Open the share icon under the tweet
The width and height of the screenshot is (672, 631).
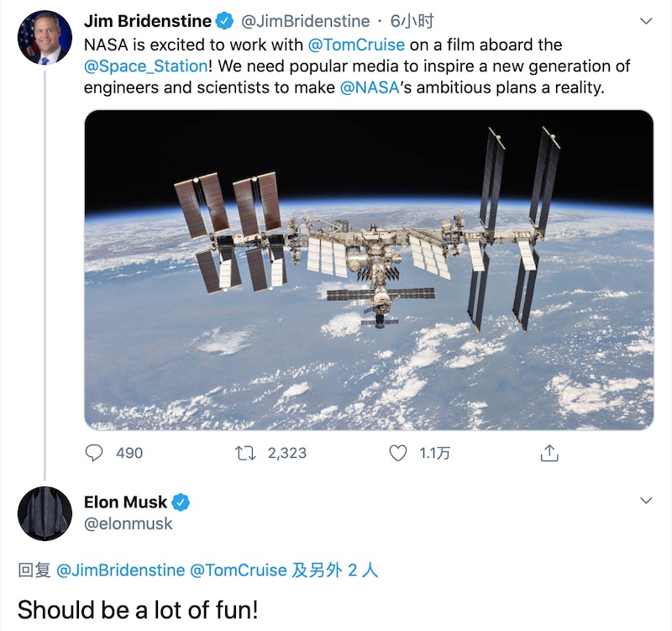pos(549,453)
